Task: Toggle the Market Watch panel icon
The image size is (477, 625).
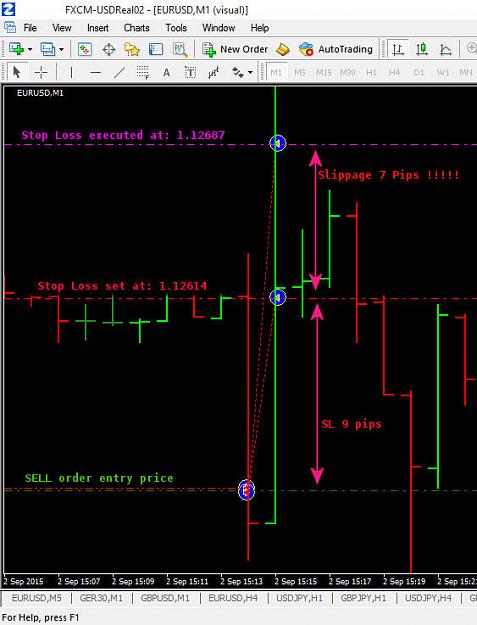Action: pyautogui.click(x=84, y=49)
